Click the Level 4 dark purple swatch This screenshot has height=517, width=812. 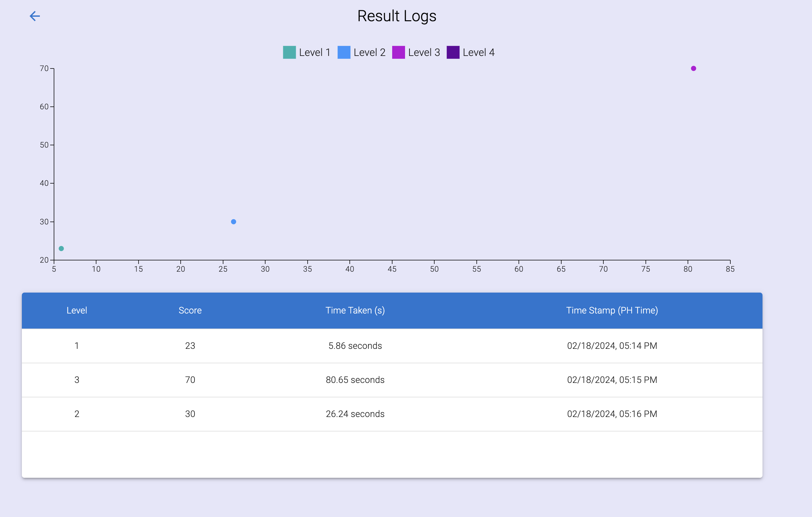[x=453, y=52]
